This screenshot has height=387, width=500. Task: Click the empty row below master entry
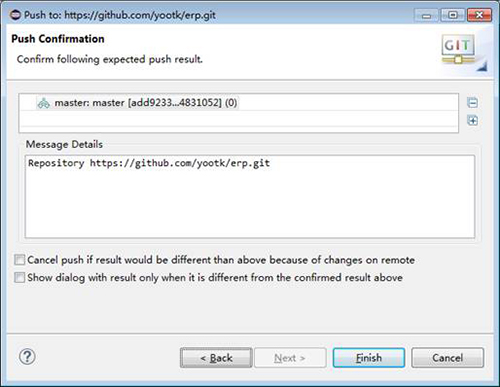pyautogui.click(x=239, y=119)
